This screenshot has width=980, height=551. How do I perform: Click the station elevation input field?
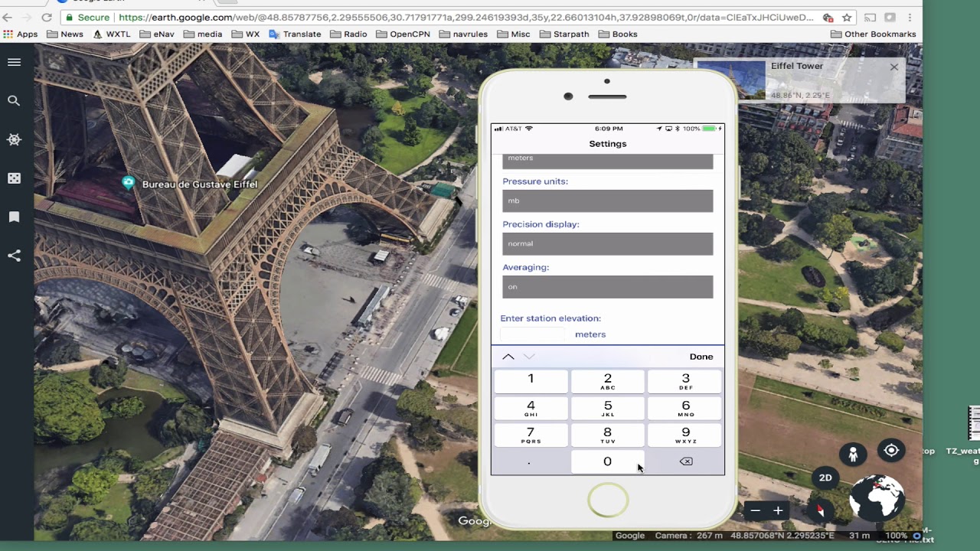[x=533, y=334]
